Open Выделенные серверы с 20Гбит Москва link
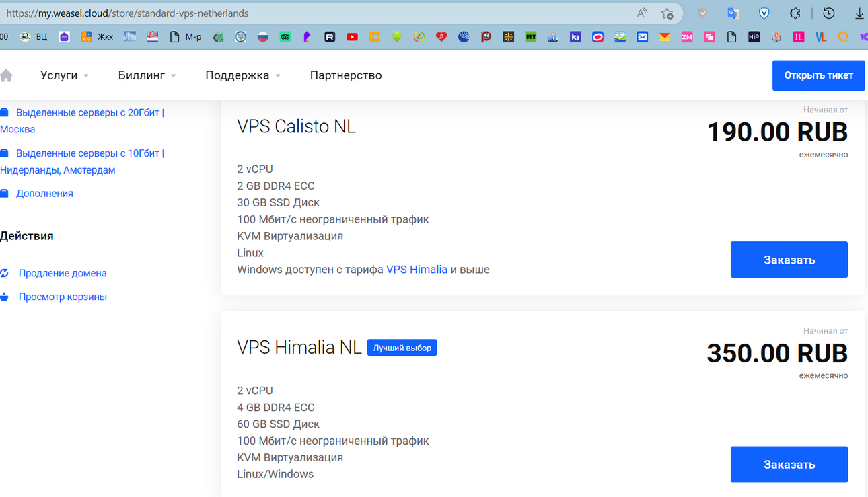This screenshot has height=497, width=868. point(82,121)
